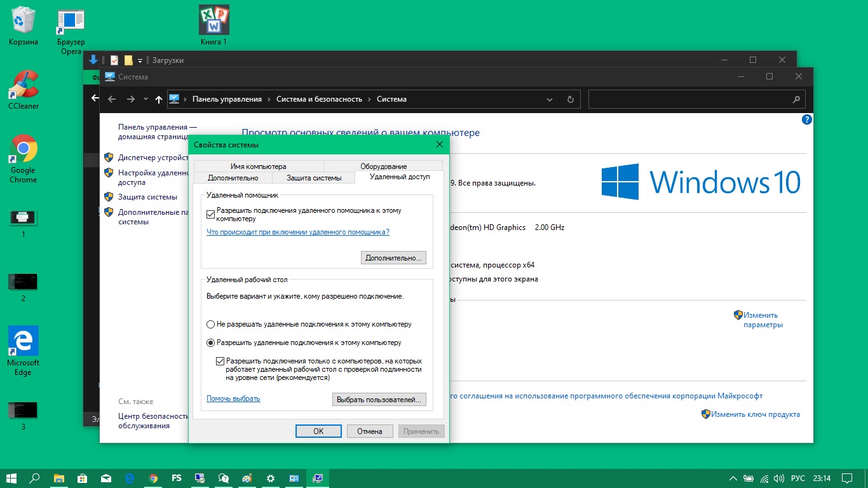Viewport: 868px width, 488px height.
Task: Open the Mail app in taskbar
Action: click(106, 478)
